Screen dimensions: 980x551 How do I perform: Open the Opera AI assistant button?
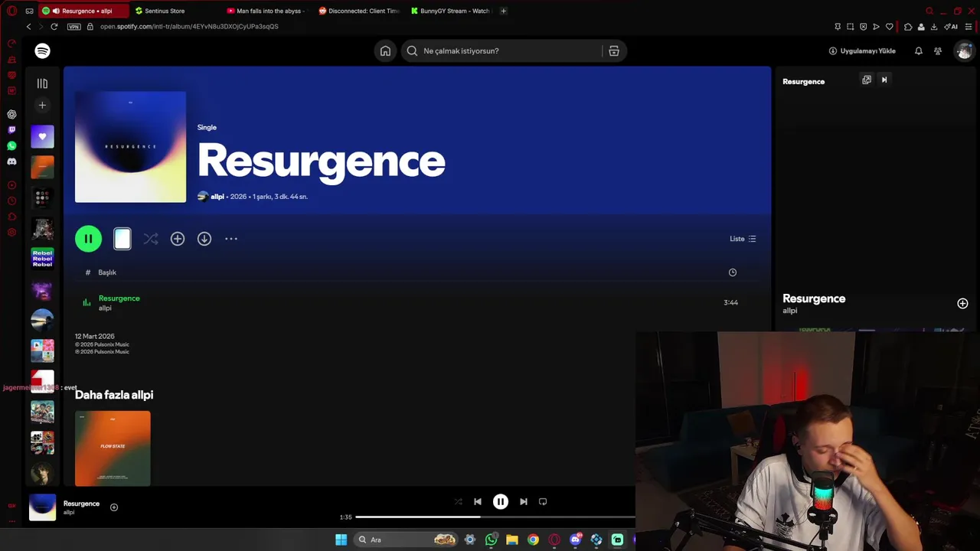[x=951, y=27]
